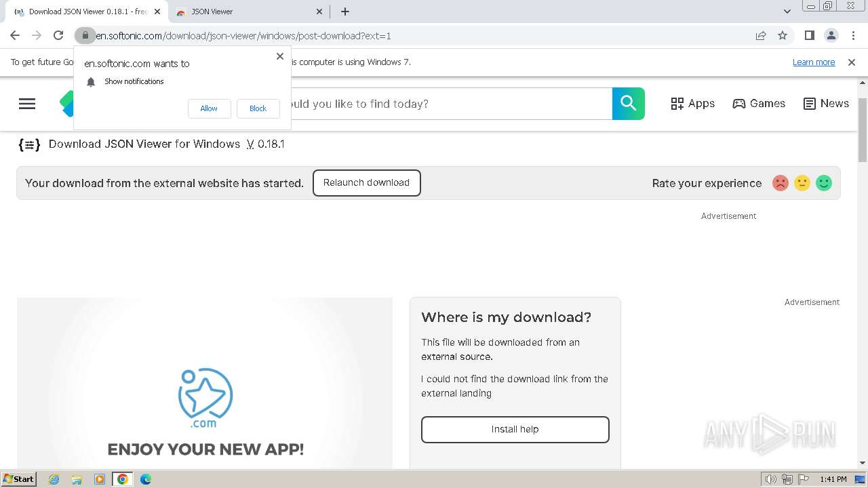
Task: Reload the current page
Action: (58, 35)
